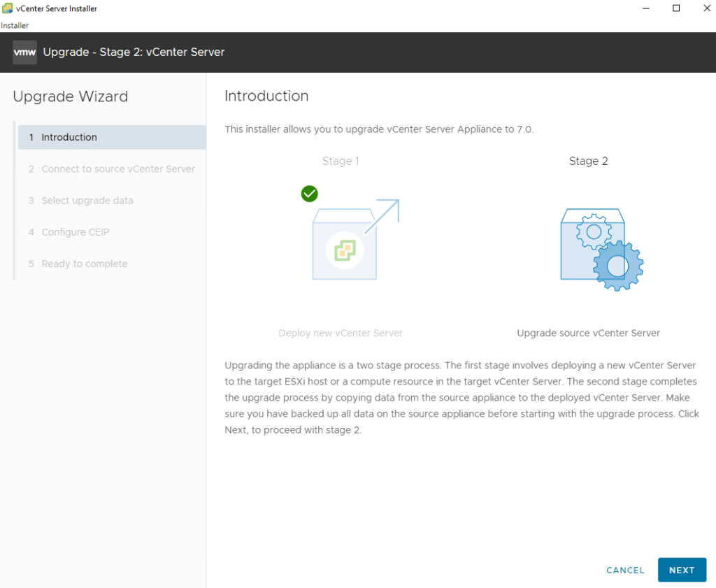Open the Installer menu
The image size is (716, 588).
pyautogui.click(x=15, y=25)
